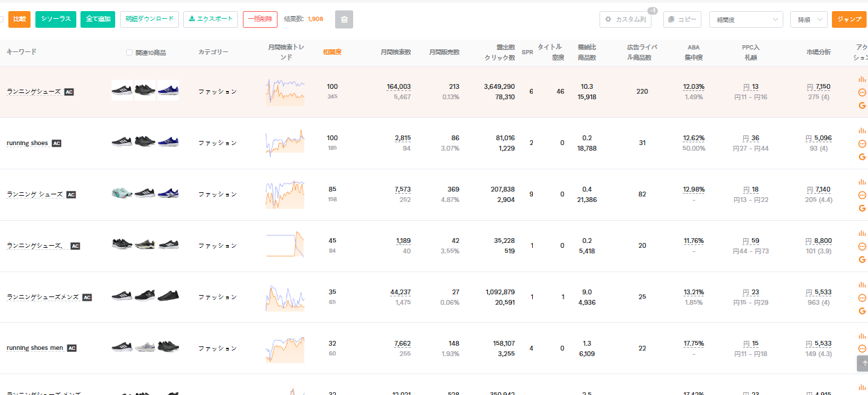Click first shoe thumbnail in 164,003 searches row
This screenshot has width=868, height=395.
coord(122,91)
